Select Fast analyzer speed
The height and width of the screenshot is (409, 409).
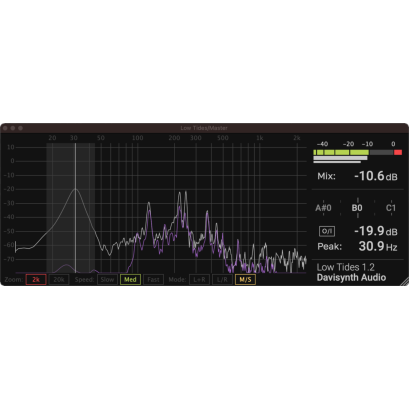153,279
